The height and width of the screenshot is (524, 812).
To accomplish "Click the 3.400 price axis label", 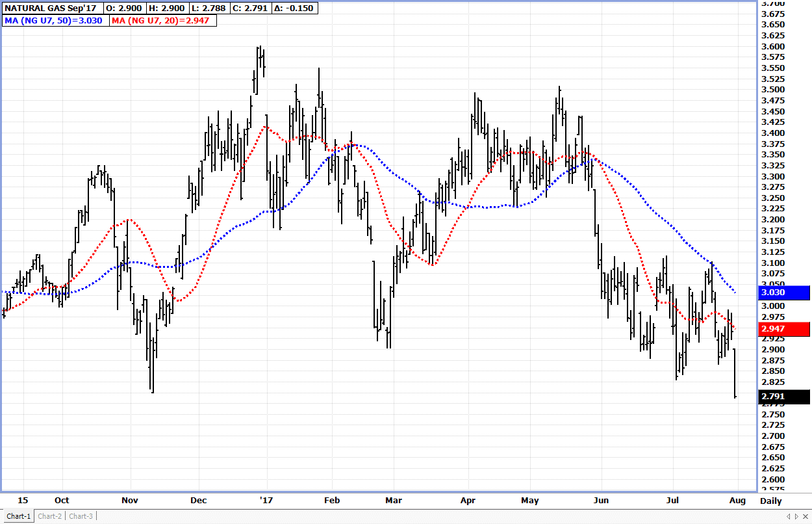I will click(772, 133).
